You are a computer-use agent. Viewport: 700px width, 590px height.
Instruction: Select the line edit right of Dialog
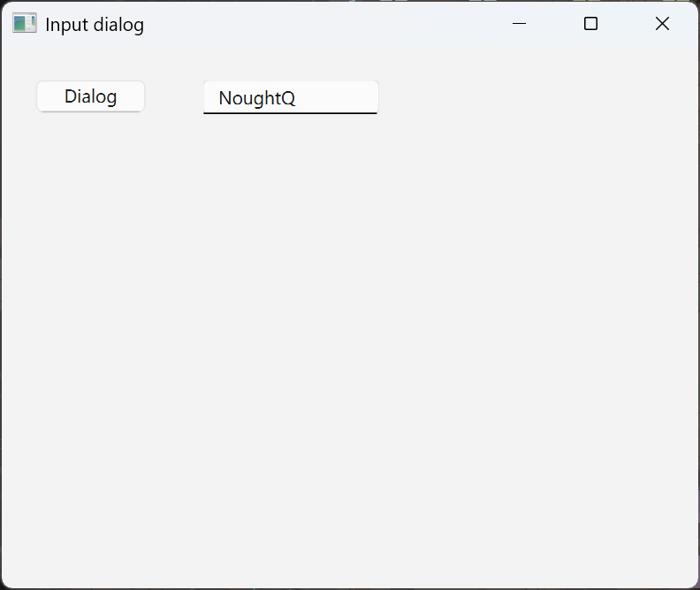click(290, 97)
